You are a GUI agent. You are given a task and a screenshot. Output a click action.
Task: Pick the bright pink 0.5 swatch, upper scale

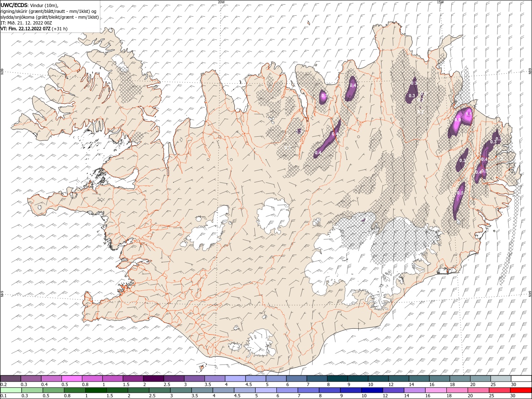(x=71, y=379)
